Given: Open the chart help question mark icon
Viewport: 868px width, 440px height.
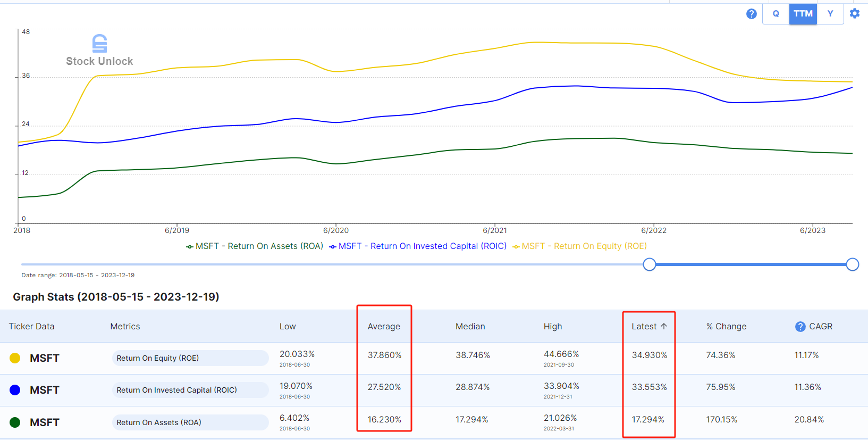Looking at the screenshot, I should tap(751, 14).
